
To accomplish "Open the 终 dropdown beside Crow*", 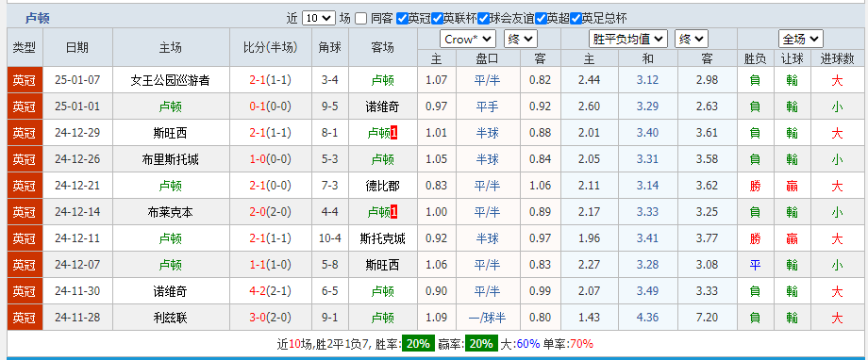I will click(521, 40).
